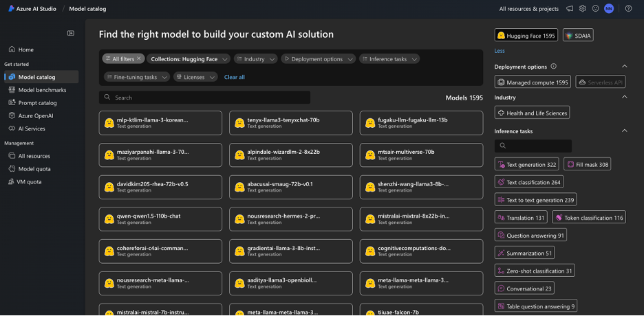Open Prompt catalog in the sidebar
The height and width of the screenshot is (316, 644).
tap(41, 103)
